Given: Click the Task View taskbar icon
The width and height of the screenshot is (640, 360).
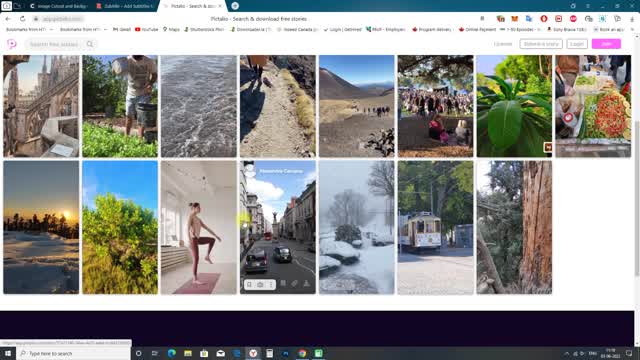Looking at the screenshot, I should coord(155,353).
